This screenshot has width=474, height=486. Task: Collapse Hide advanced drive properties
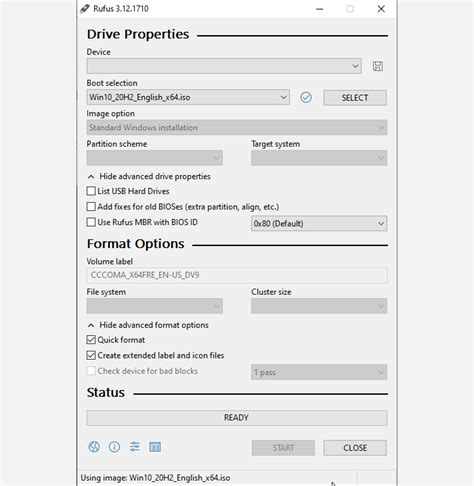(149, 176)
